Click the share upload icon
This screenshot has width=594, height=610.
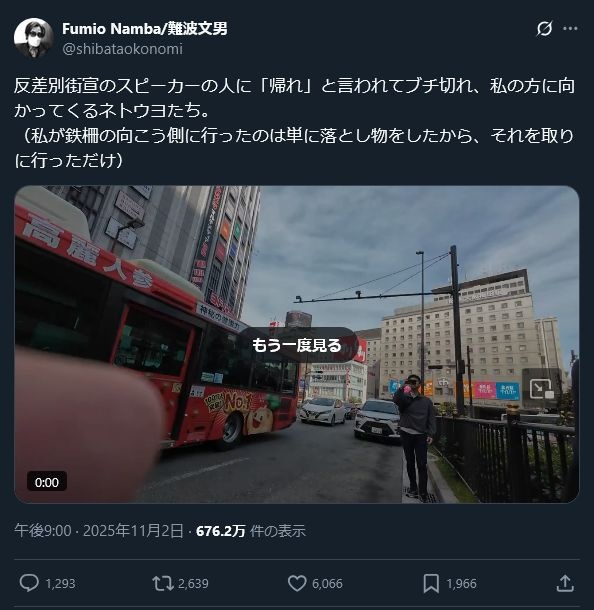point(565,583)
